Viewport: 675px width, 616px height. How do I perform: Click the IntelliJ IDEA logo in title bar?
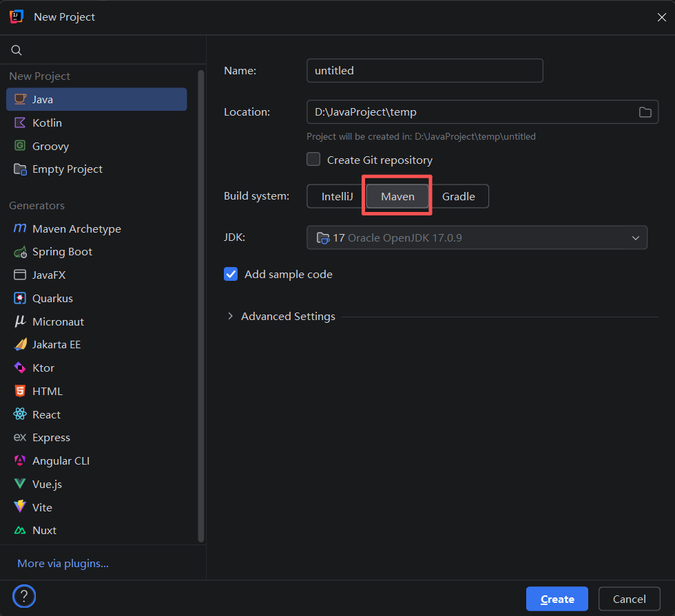(17, 17)
